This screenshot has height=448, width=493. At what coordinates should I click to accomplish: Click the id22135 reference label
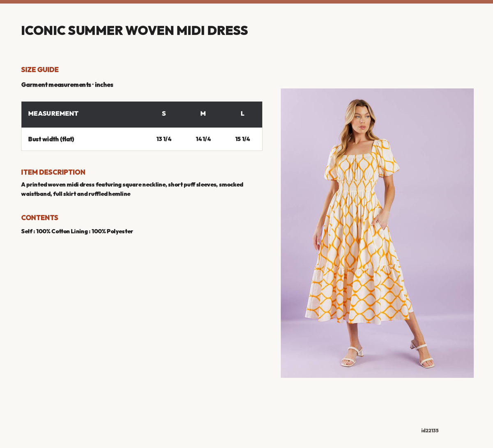[430, 431]
